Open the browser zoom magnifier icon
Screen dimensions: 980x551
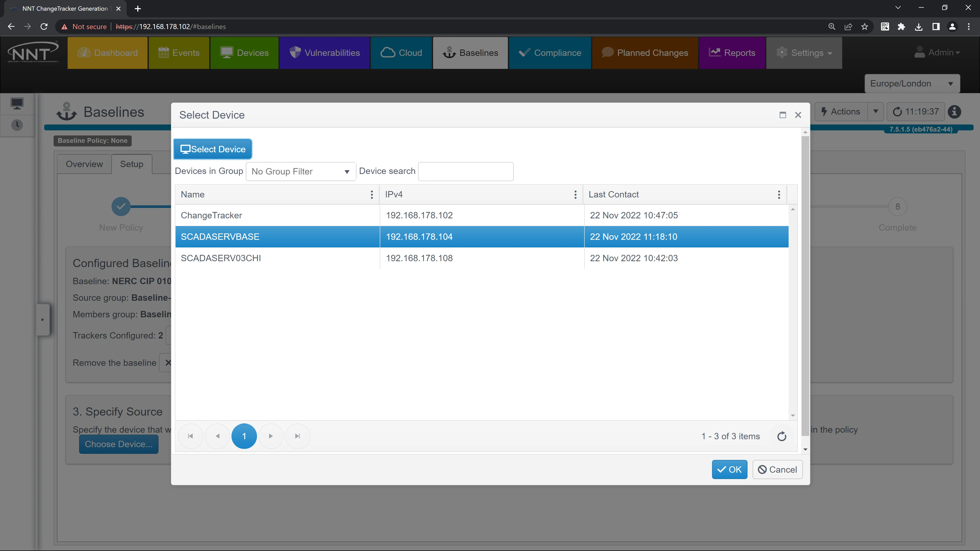pyautogui.click(x=832, y=27)
